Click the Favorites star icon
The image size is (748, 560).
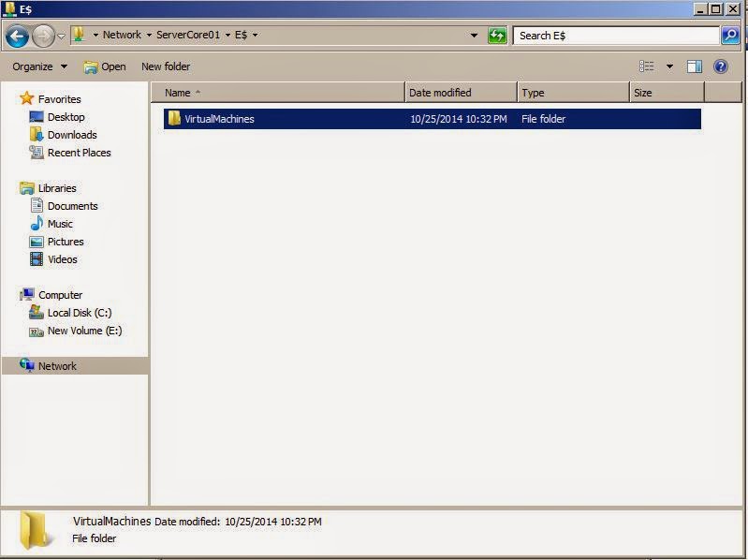pyautogui.click(x=27, y=98)
